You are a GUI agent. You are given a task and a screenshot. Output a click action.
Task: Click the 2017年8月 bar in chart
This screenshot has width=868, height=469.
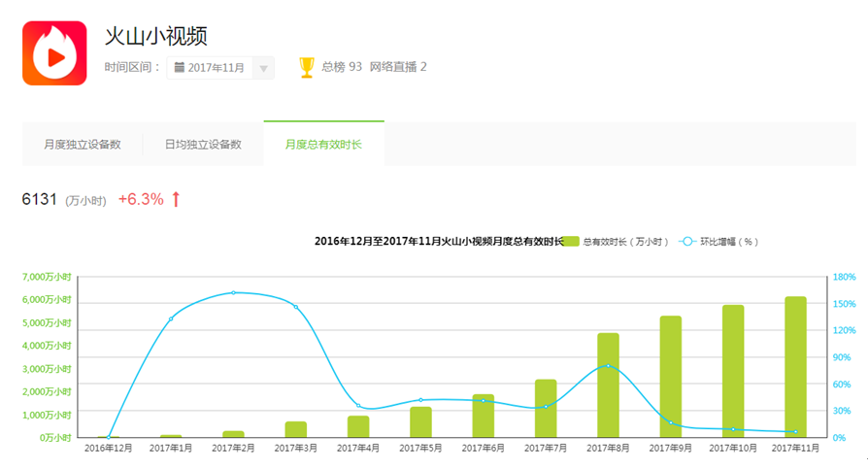tap(608, 385)
